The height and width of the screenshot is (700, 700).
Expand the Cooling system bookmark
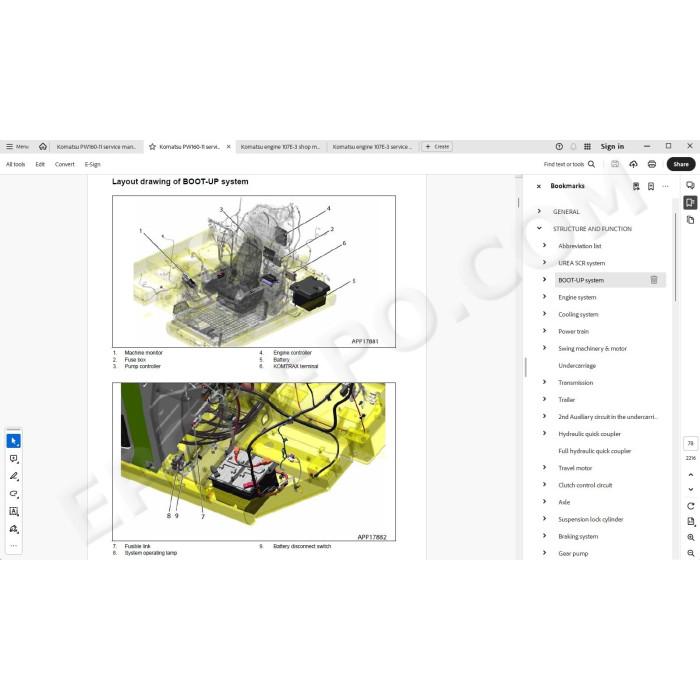coord(544,314)
